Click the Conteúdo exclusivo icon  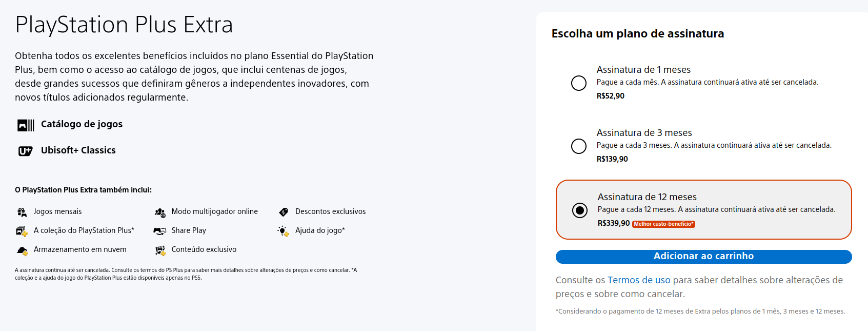click(160, 250)
